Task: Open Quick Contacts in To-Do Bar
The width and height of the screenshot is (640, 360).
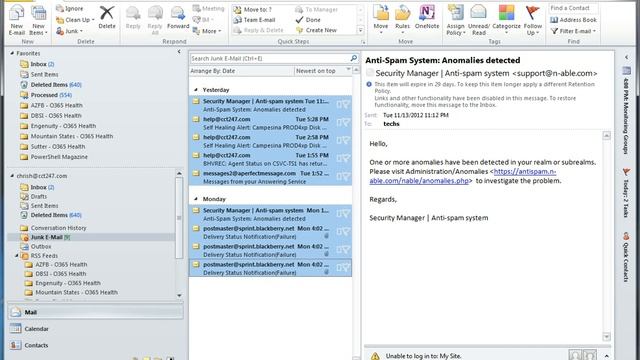Action: 626,257
